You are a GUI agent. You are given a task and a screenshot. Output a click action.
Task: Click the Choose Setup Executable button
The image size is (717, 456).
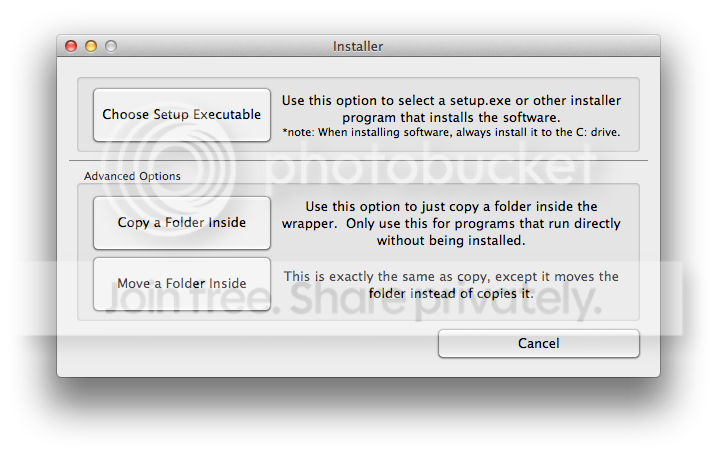point(182,115)
